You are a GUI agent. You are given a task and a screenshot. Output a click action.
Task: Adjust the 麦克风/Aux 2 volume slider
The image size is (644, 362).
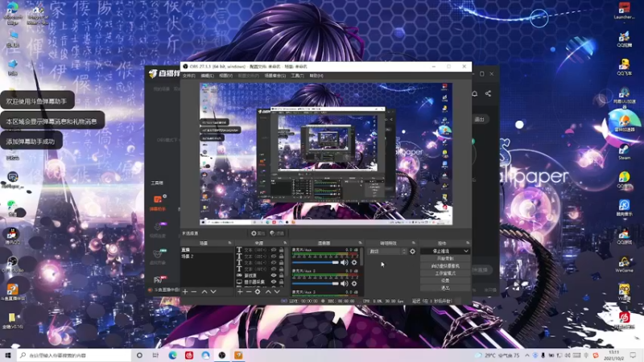coord(316,283)
